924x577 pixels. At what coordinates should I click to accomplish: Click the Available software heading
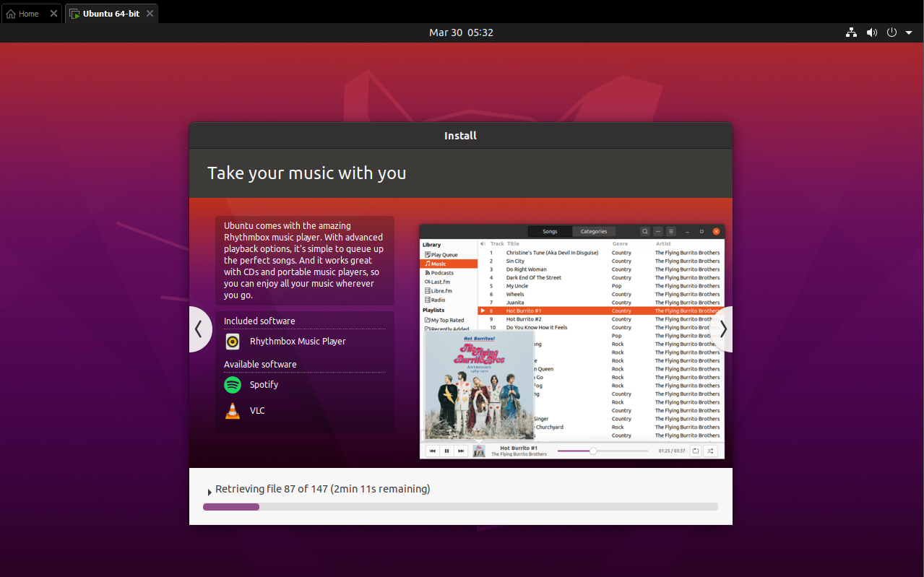(260, 365)
